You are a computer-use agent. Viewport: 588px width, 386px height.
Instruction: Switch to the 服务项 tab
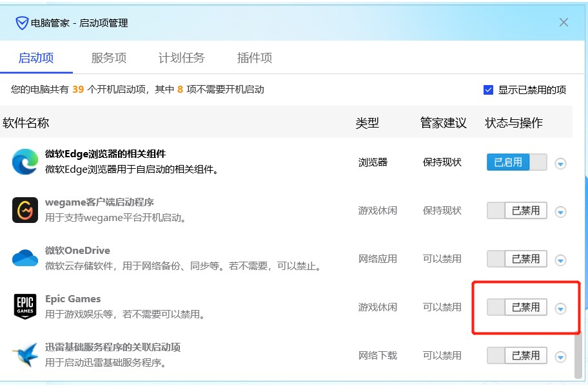click(108, 57)
